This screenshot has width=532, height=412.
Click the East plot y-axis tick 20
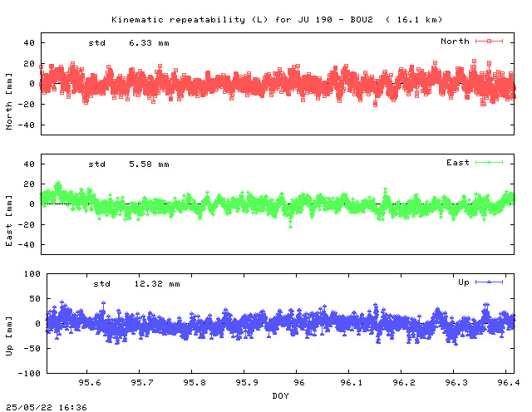coord(29,184)
